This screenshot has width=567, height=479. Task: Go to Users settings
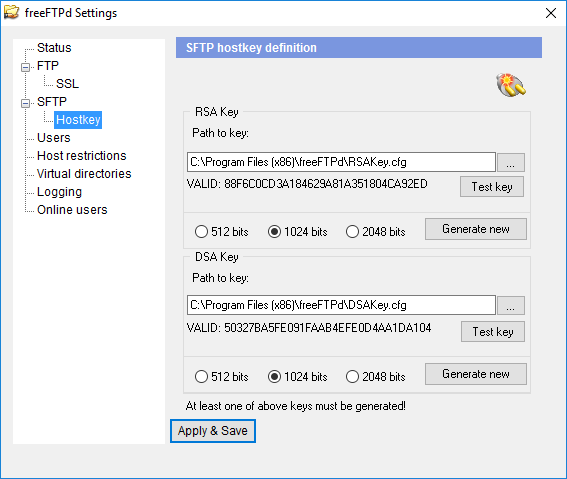click(54, 138)
